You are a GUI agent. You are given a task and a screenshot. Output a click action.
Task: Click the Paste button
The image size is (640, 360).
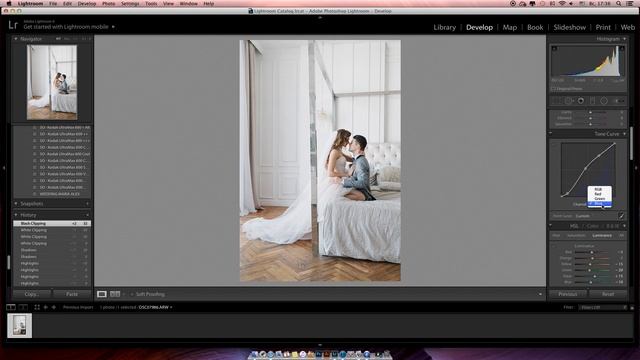72,294
